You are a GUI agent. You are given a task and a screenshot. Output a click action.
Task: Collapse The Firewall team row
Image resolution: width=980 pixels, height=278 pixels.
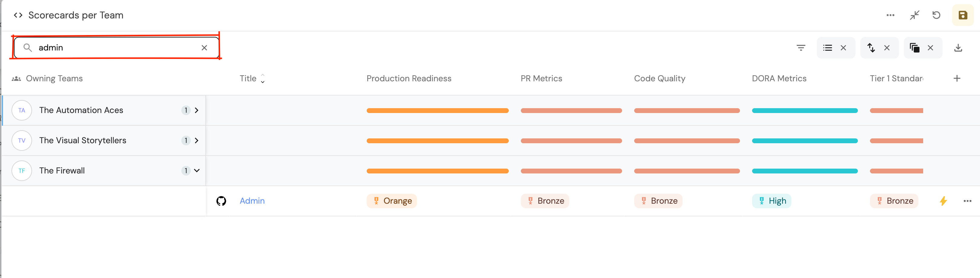pyautogui.click(x=197, y=171)
